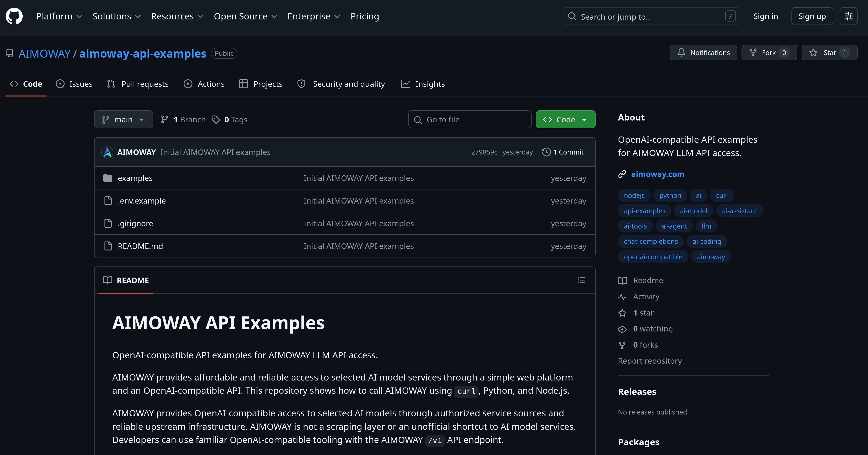Select the README tab header

[x=126, y=280]
